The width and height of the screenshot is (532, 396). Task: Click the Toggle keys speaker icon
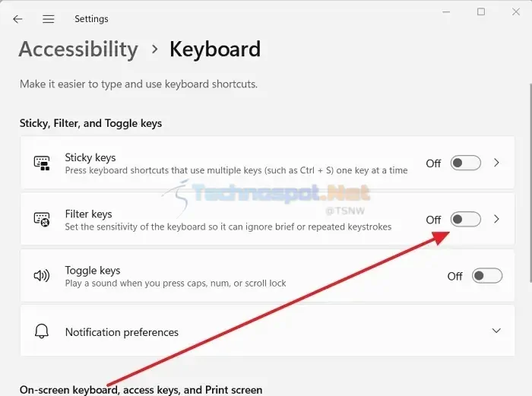(42, 276)
